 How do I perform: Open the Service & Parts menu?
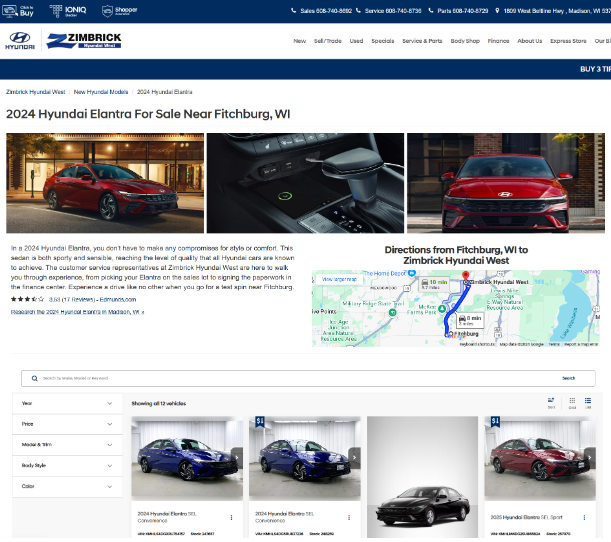pos(422,41)
